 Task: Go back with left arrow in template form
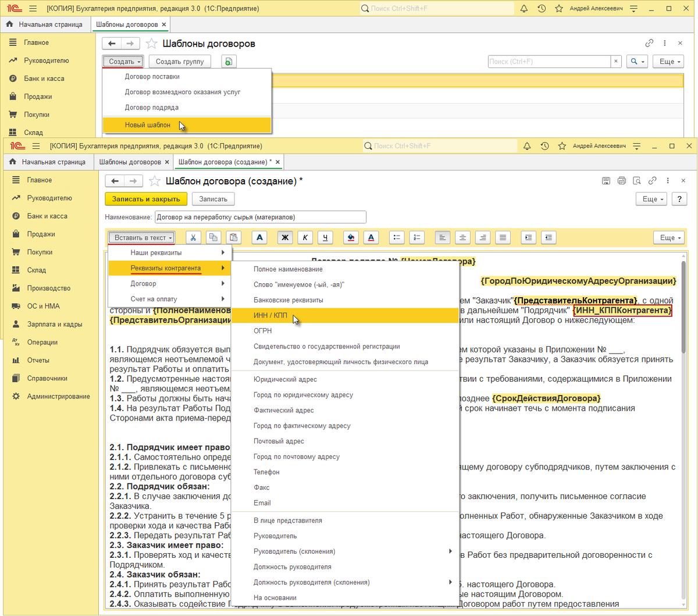tap(115, 181)
